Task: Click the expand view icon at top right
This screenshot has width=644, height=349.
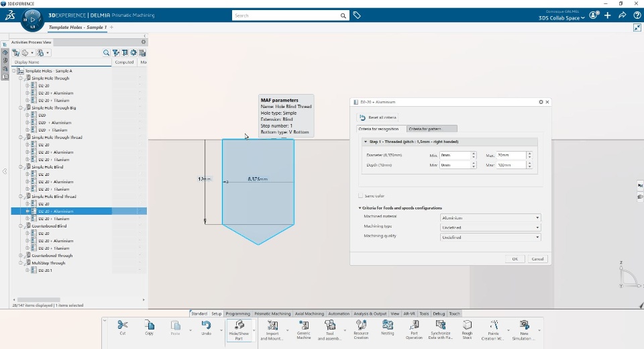Action: coord(637,28)
